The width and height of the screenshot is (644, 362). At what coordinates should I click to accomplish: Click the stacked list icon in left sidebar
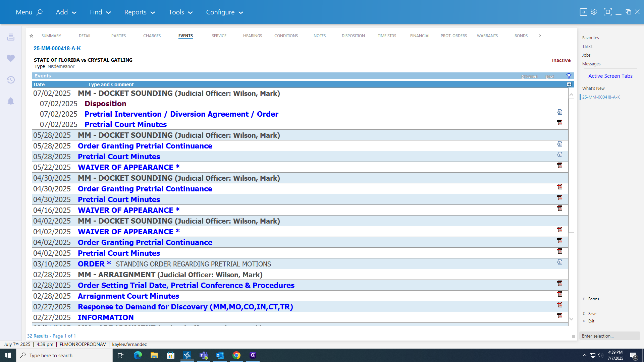point(11,37)
